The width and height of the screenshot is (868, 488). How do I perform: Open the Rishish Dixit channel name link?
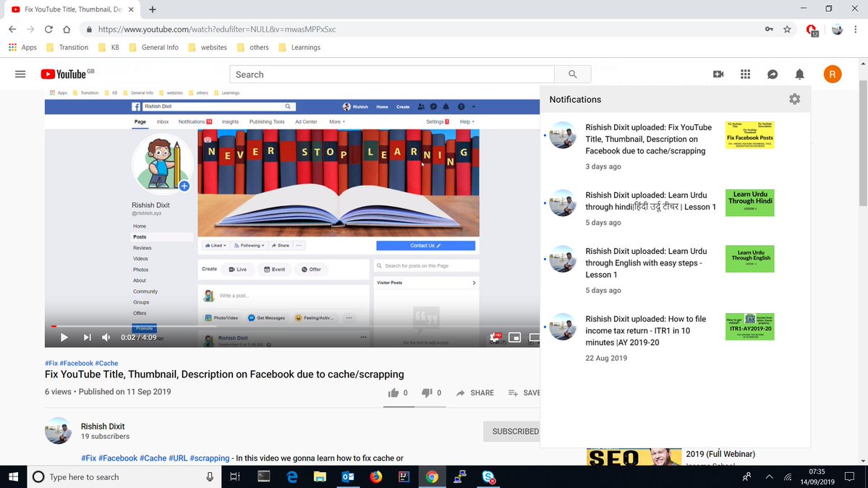tap(103, 427)
